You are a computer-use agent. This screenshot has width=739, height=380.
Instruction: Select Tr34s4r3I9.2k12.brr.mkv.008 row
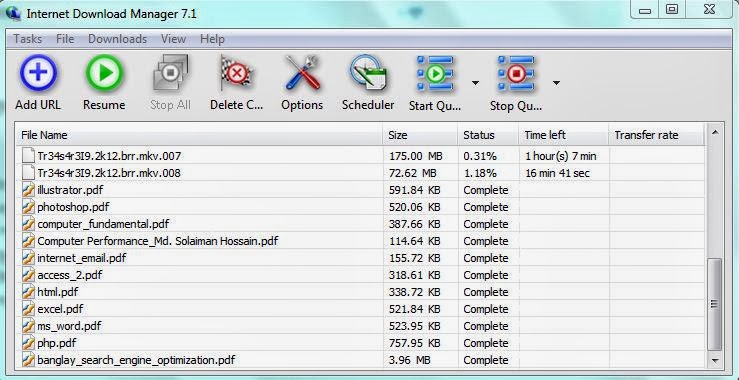click(361, 173)
